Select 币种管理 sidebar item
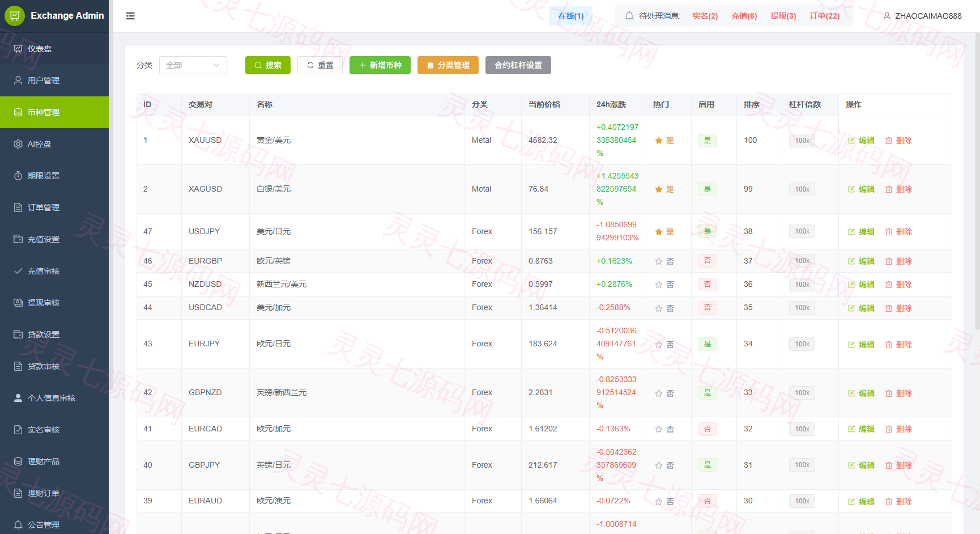This screenshot has height=534, width=980. pyautogui.click(x=54, y=112)
